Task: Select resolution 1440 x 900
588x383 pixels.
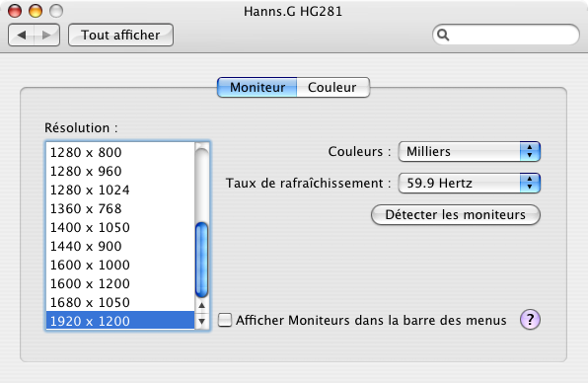Action: 120,246
